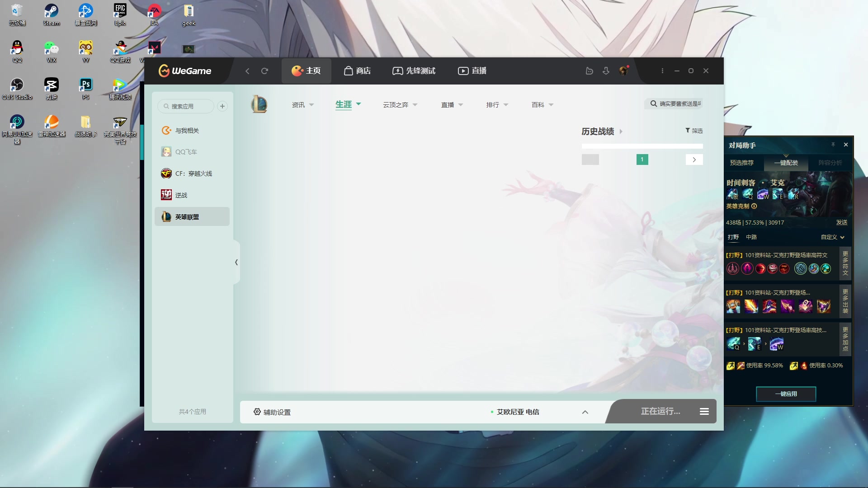Viewport: 868px width, 488px height.
Task: Click the first item icon in the build row
Action: pyautogui.click(x=733, y=306)
